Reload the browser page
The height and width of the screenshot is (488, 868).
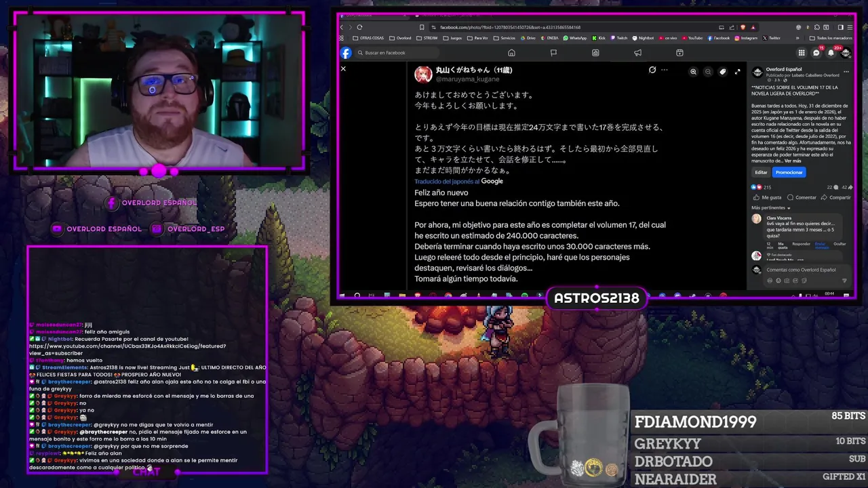359,27
